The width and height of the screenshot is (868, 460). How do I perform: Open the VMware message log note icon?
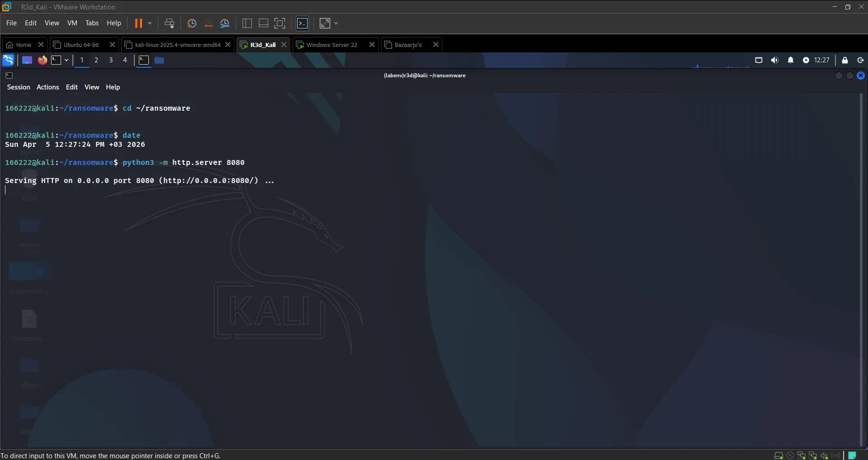coord(852,455)
